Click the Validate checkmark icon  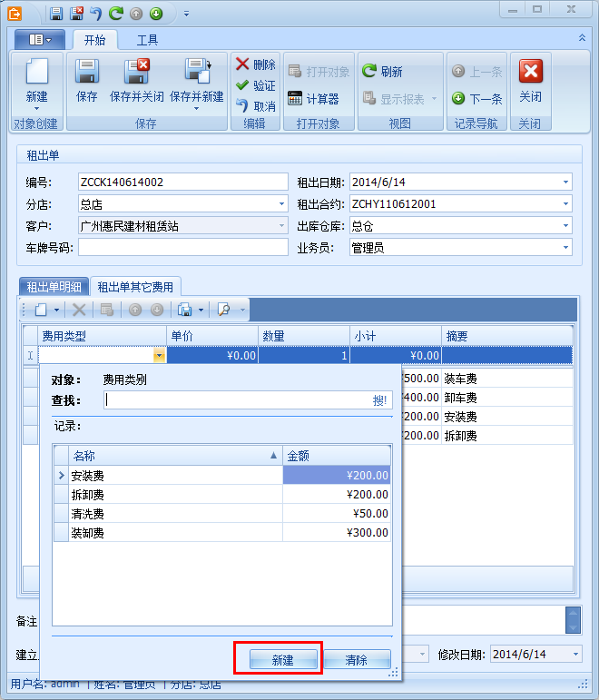pyautogui.click(x=243, y=85)
